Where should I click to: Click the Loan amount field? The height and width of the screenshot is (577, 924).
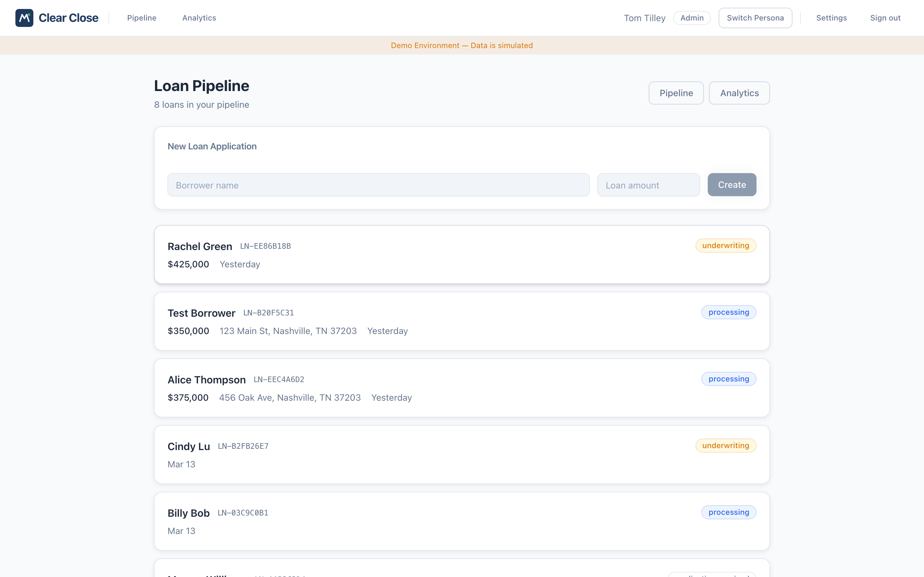click(648, 185)
